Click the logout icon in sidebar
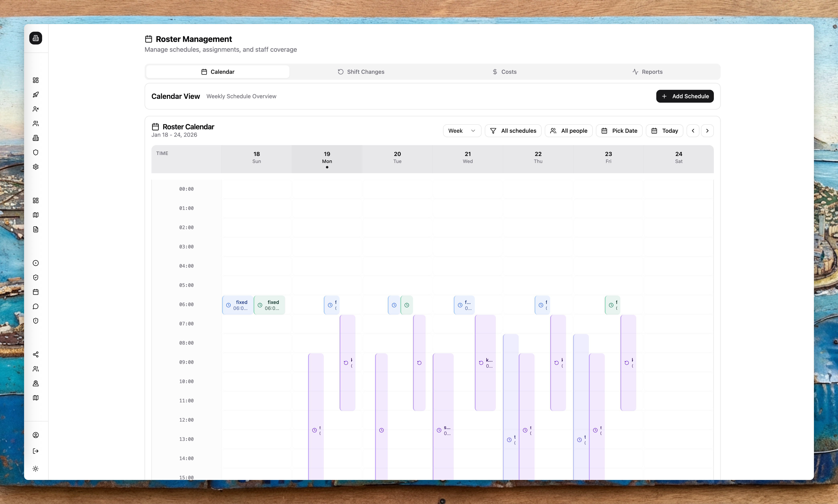Screen dimensions: 838x504 (x=36, y=451)
